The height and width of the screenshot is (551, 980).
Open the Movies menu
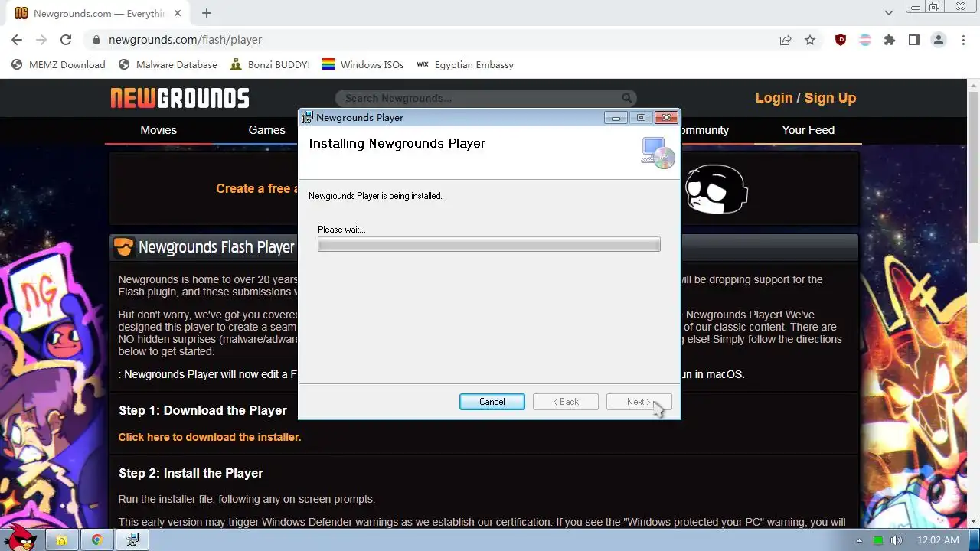click(x=158, y=130)
